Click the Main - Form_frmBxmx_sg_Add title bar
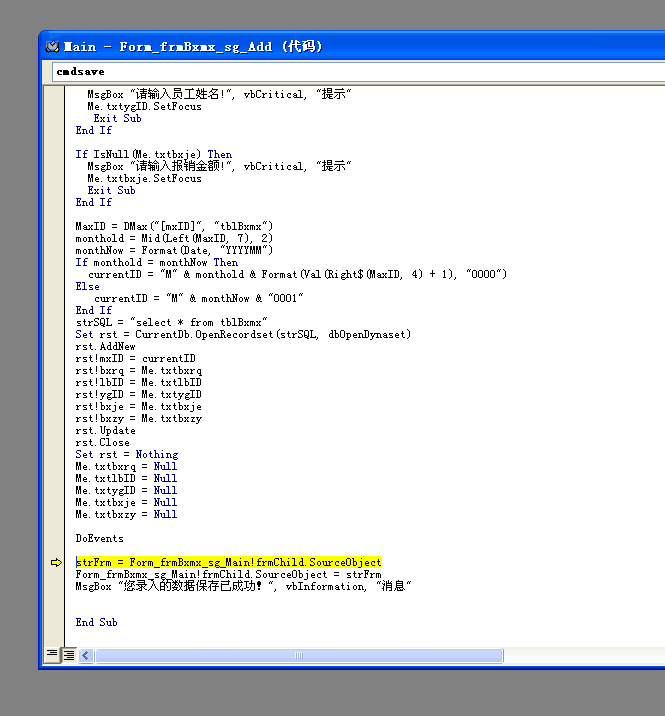Screen dimensions: 665x716 (x=352, y=47)
